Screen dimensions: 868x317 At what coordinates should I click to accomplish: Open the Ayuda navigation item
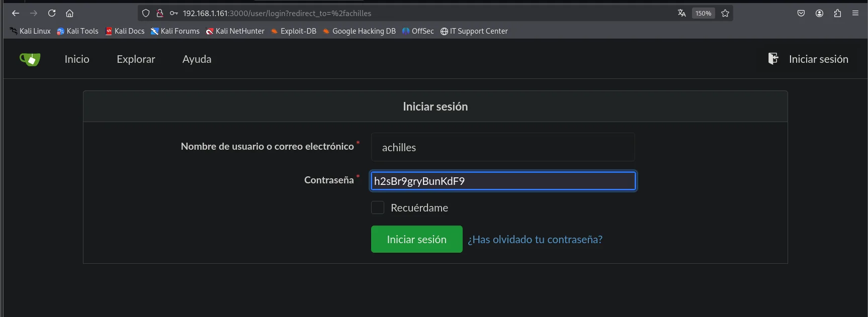click(x=197, y=59)
